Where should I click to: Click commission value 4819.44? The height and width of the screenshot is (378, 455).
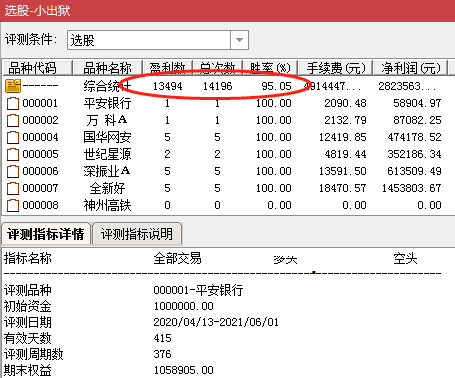tap(345, 154)
